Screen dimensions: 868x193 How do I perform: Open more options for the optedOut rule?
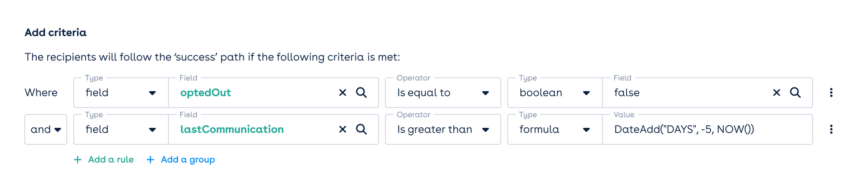[x=831, y=93]
